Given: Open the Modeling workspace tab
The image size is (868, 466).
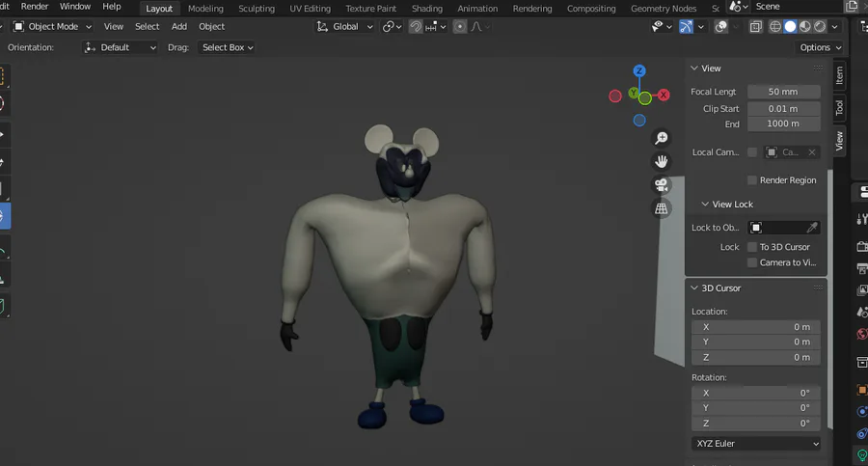Looking at the screenshot, I should click(x=205, y=9).
